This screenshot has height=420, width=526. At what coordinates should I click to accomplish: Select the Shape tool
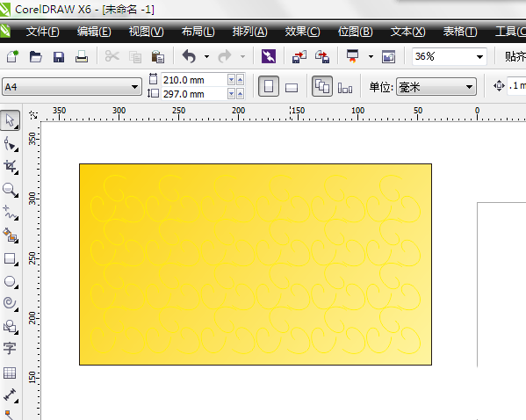11,144
